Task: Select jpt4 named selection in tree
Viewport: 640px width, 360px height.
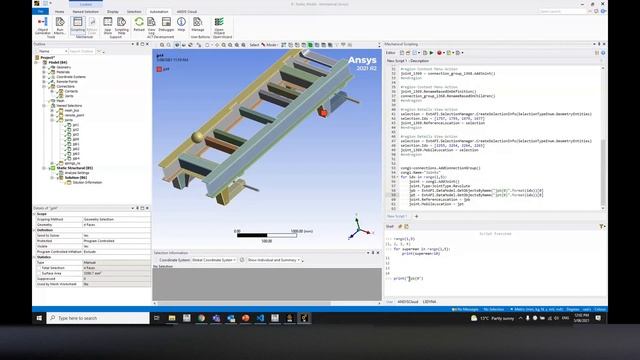Action: point(76,139)
